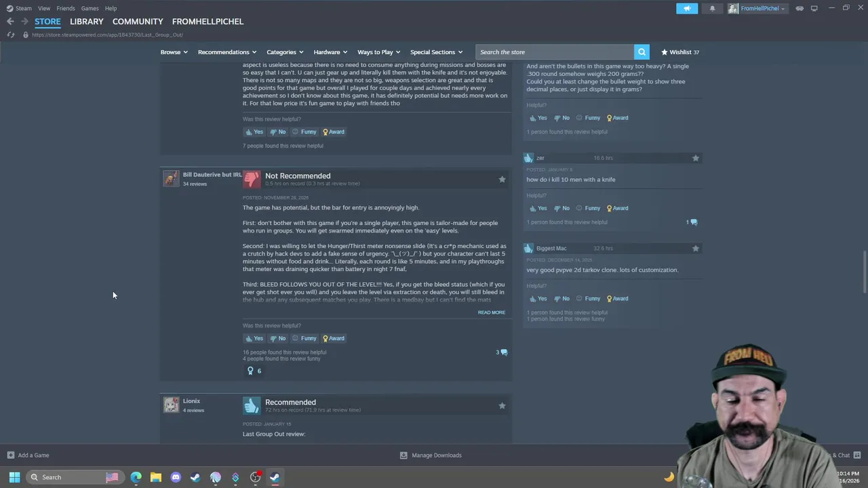Reload the store page
Image resolution: width=868 pixels, height=488 pixels.
10,35
